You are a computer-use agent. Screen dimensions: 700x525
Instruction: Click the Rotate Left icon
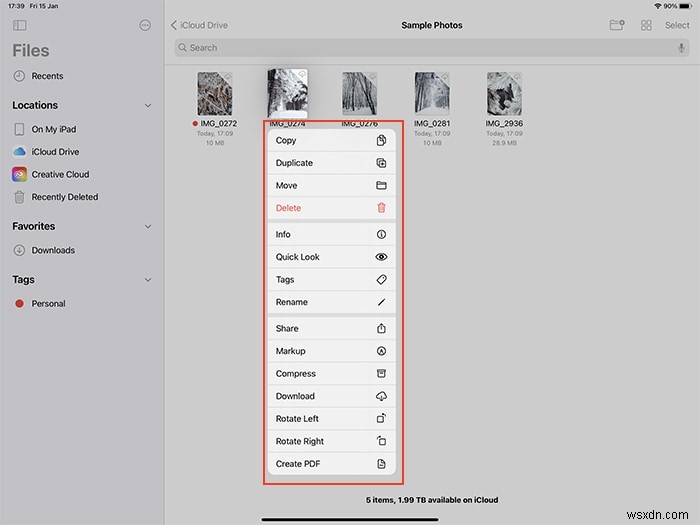[x=381, y=418]
